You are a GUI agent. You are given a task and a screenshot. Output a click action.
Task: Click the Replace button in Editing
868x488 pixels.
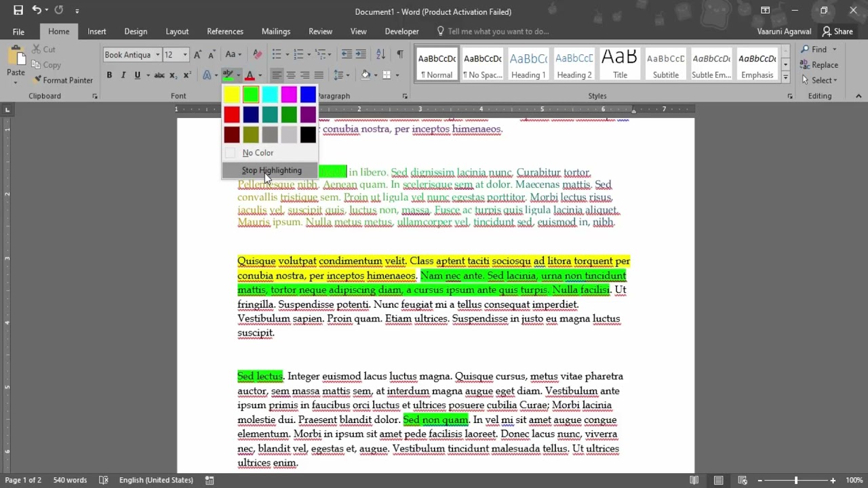[819, 65]
